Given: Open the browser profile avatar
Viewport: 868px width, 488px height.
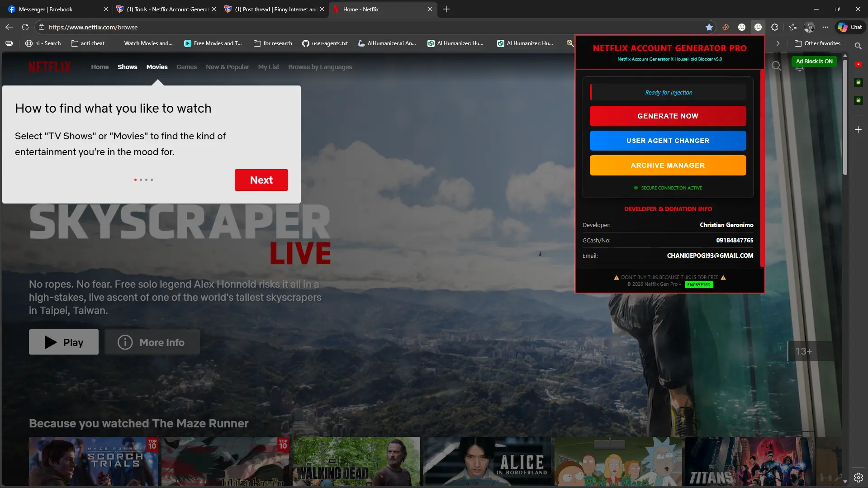Looking at the screenshot, I should pyautogui.click(x=809, y=27).
